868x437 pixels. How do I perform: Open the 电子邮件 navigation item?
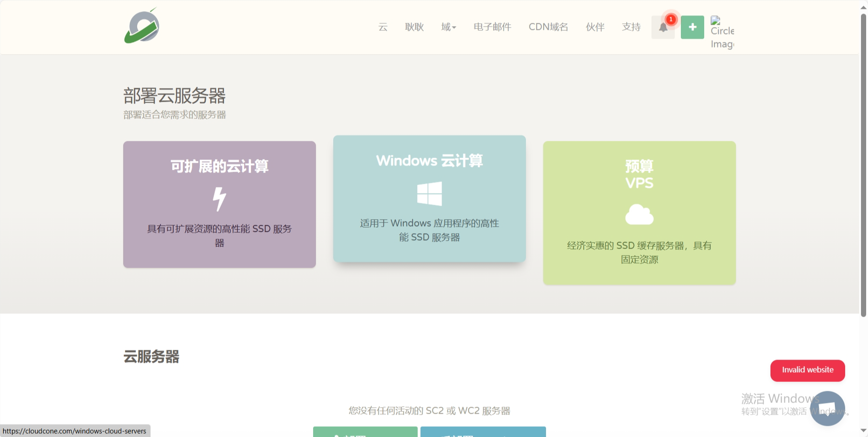[492, 27]
